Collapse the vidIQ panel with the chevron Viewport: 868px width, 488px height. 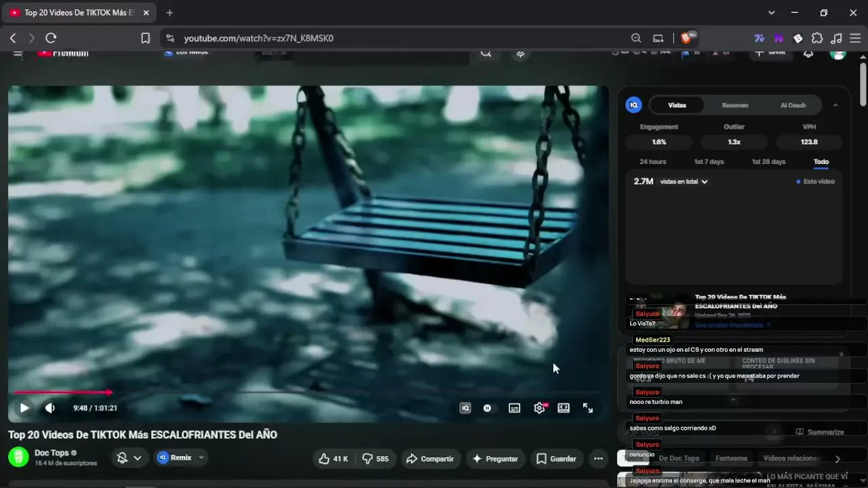point(835,105)
